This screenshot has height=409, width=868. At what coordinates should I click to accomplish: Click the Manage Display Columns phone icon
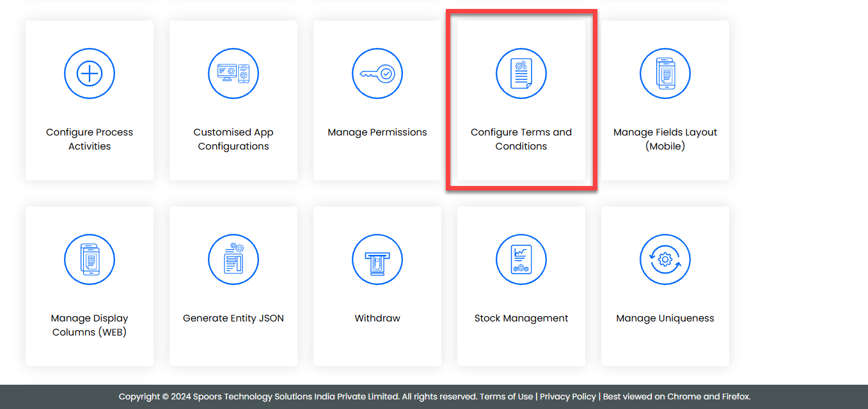(90, 259)
